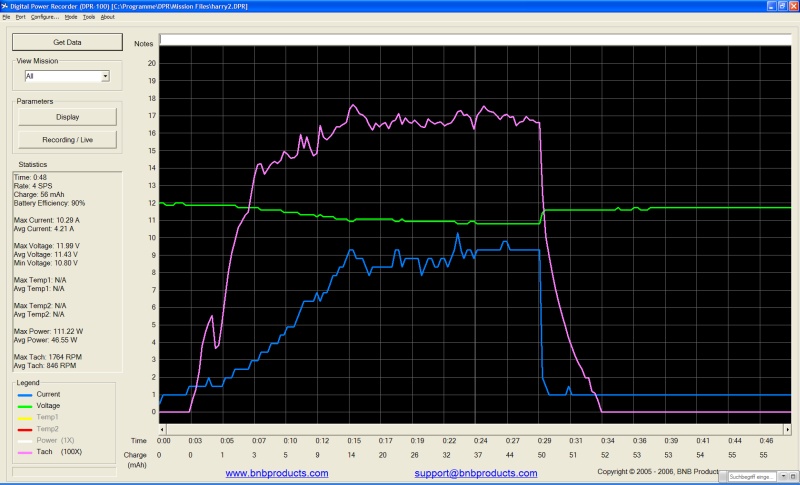The image size is (800, 485).
Task: Click the blue Current legend swatch
Action: pos(25,395)
